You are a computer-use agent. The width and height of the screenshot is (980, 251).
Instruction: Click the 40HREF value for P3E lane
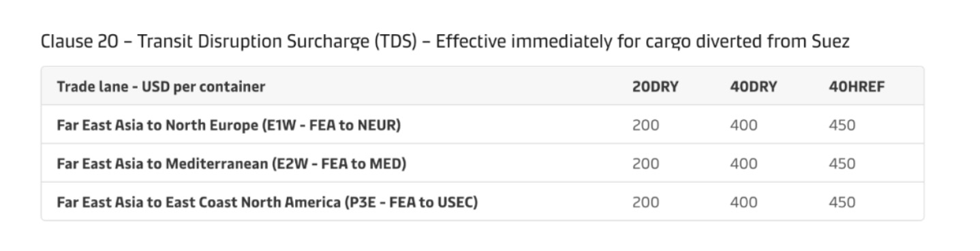tap(842, 203)
